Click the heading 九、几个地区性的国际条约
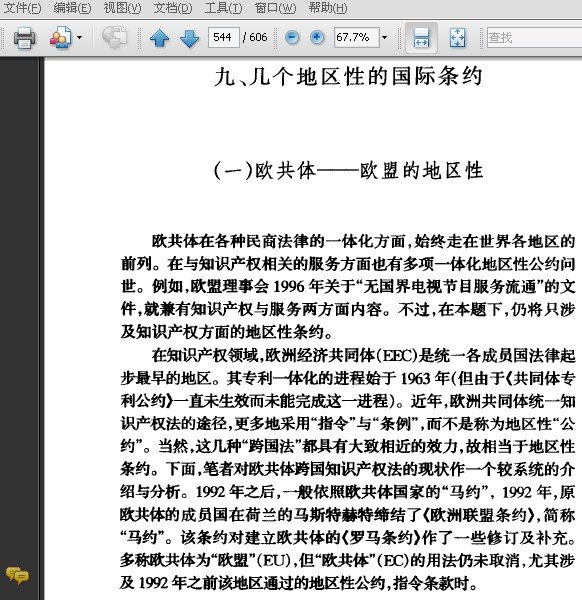This screenshot has height=600, width=582. tap(348, 76)
